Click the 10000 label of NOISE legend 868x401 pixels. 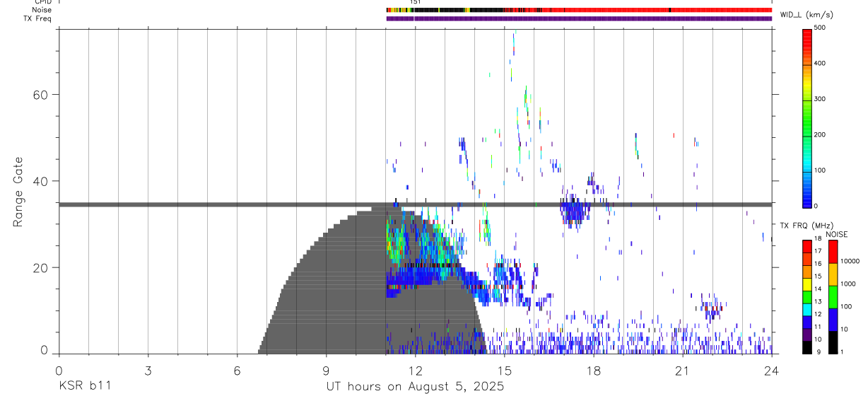[850, 261]
